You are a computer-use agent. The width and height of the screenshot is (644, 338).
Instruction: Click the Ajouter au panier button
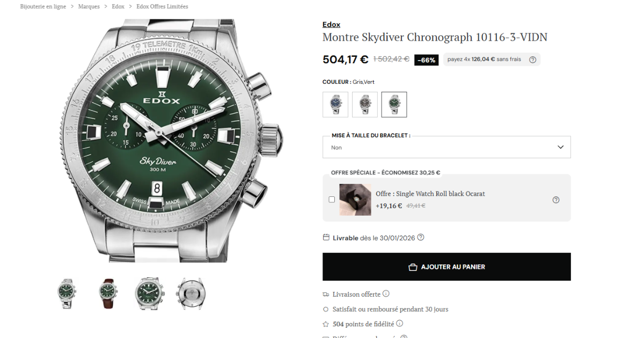(447, 267)
